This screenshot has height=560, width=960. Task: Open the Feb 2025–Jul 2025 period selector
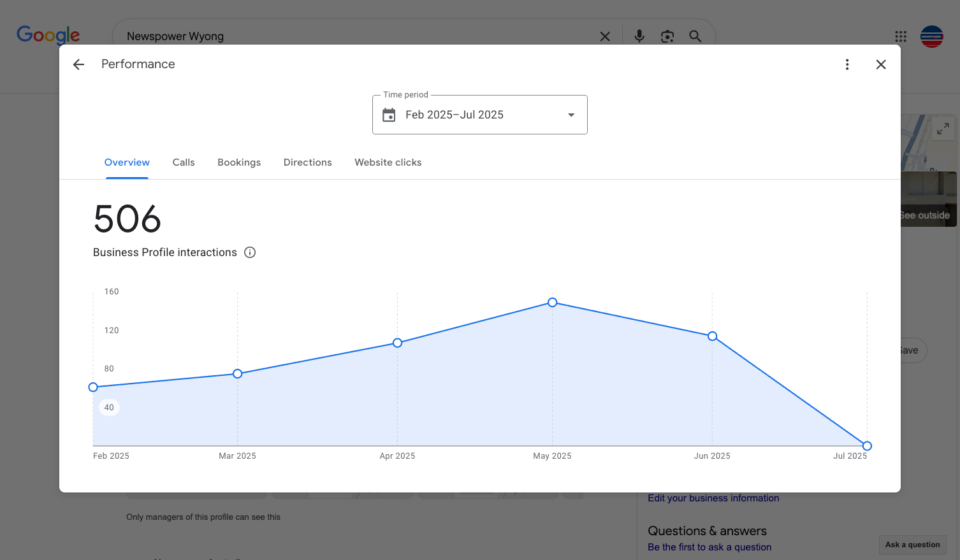pos(480,115)
